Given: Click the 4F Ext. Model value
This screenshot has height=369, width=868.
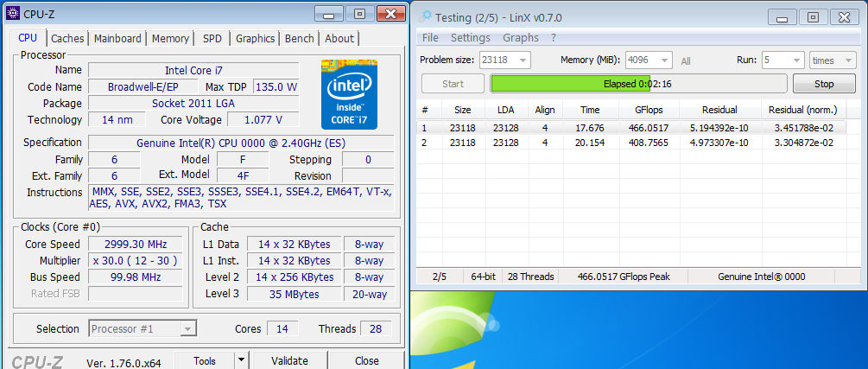Looking at the screenshot, I should tap(243, 175).
